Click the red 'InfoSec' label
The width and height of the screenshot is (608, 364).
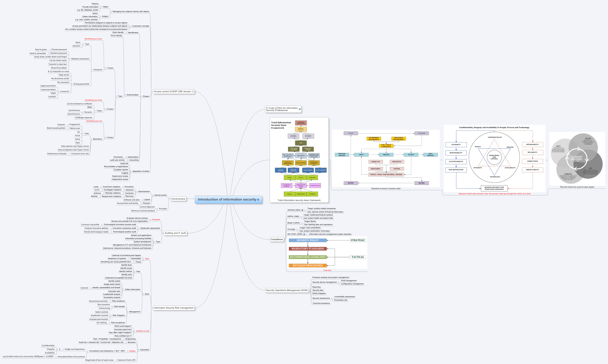(132, 351)
